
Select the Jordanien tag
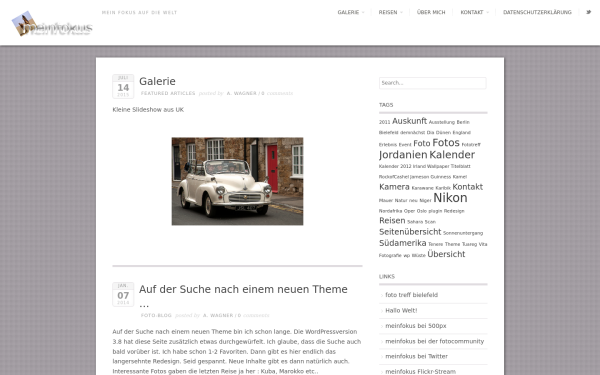(403, 155)
